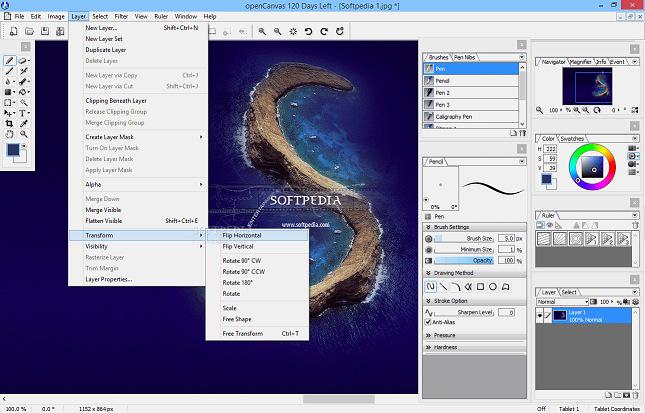Select Caligraphy Pen brush
This screenshot has height=413, width=645.
click(x=456, y=116)
